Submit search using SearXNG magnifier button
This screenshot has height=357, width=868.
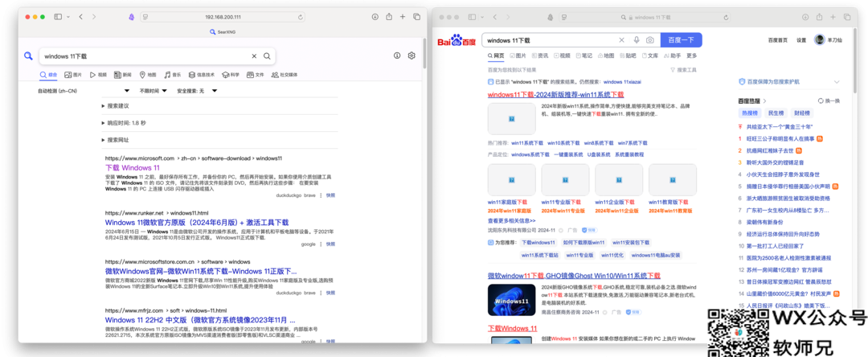267,56
